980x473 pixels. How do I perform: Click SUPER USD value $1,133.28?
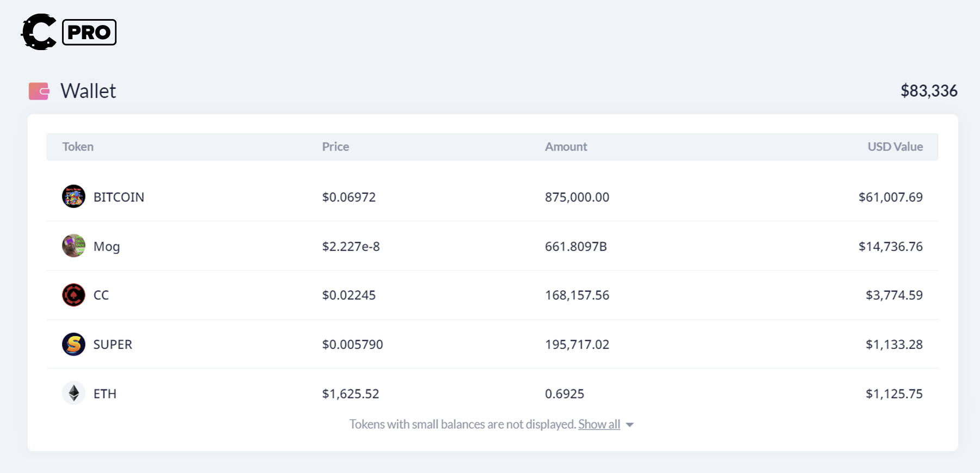tap(895, 345)
